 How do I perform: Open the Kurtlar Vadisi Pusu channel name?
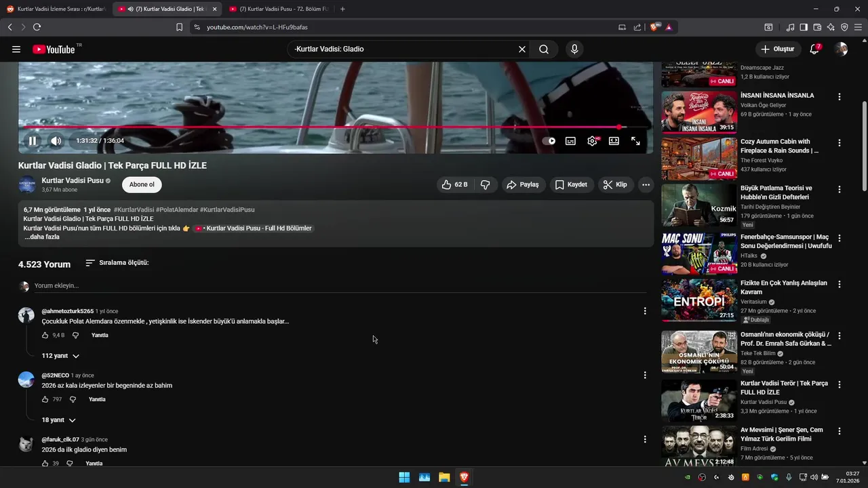tap(73, 180)
